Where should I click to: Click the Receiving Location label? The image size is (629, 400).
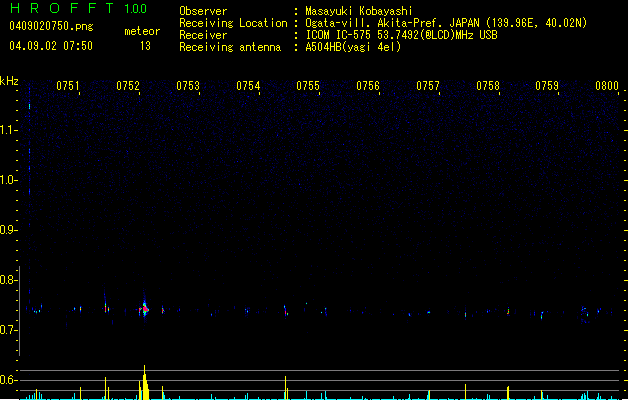click(233, 23)
